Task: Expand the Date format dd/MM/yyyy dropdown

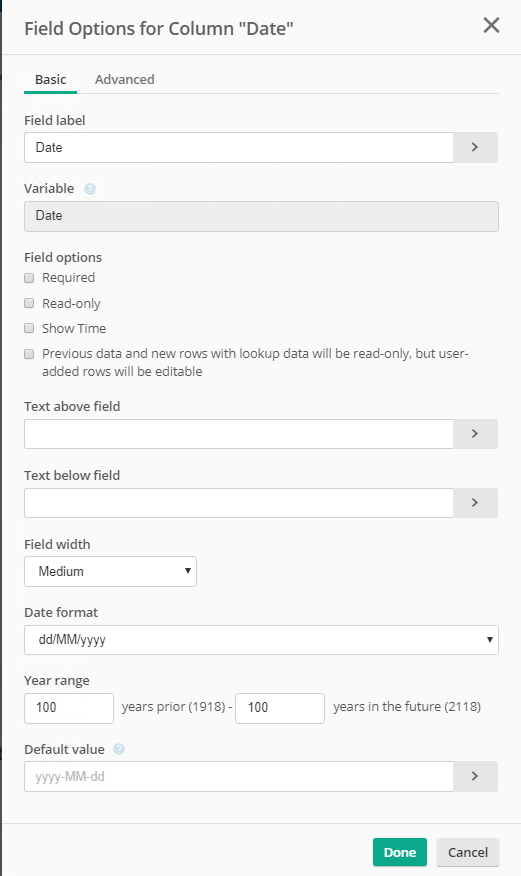Action: tap(261, 640)
